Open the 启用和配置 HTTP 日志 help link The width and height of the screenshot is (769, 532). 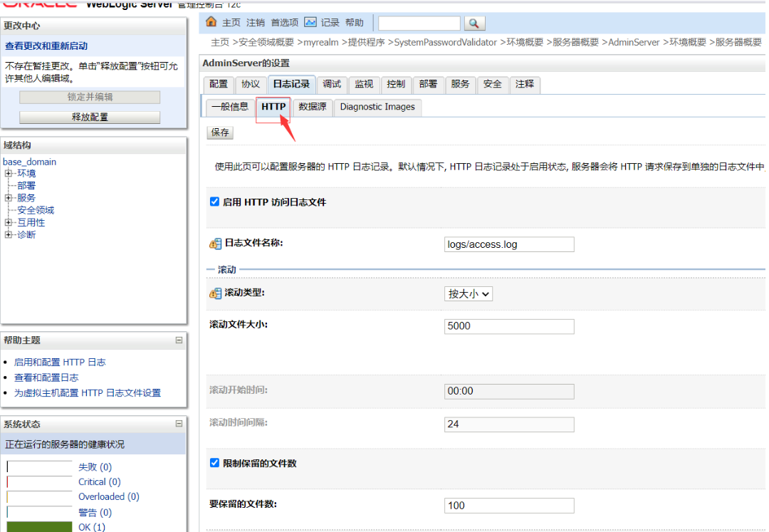(60, 362)
